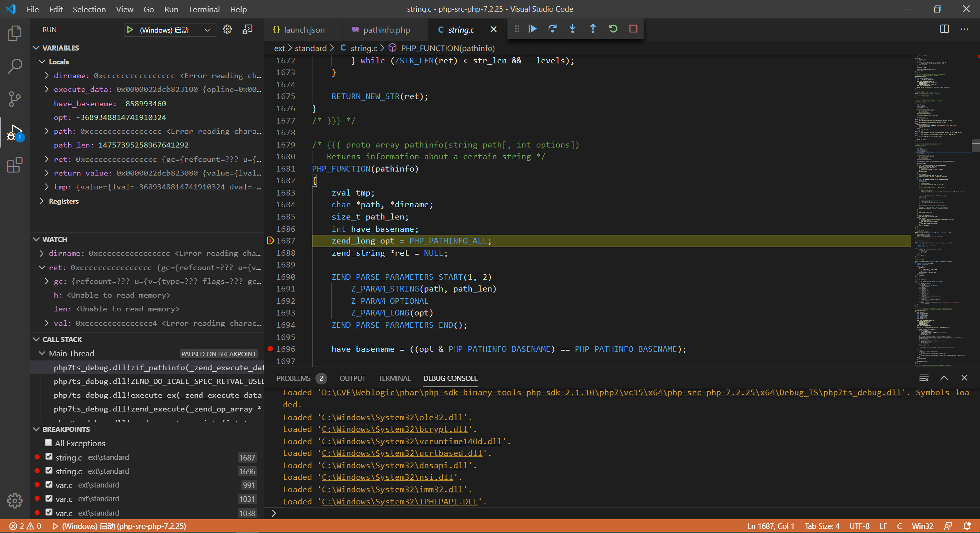Split the editor to the right
Image resolution: width=980 pixels, height=533 pixels.
[944, 29]
